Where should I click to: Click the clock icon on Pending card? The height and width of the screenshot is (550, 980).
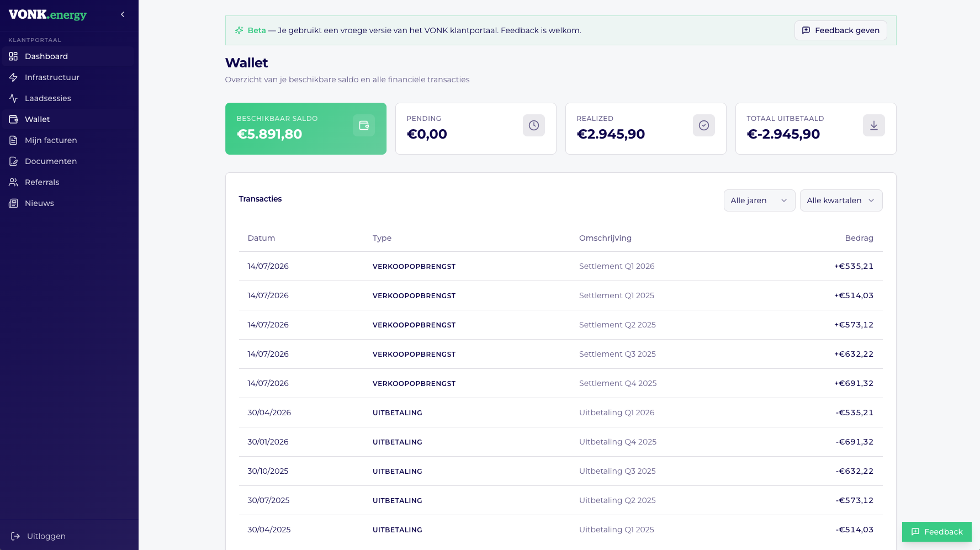(x=534, y=125)
